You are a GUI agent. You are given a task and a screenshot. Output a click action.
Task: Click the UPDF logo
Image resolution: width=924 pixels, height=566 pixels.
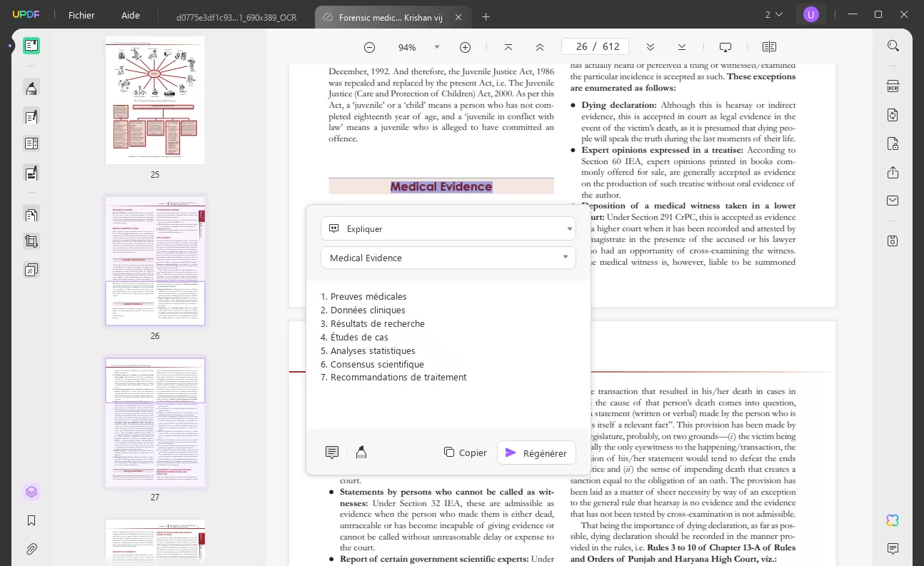tap(25, 15)
